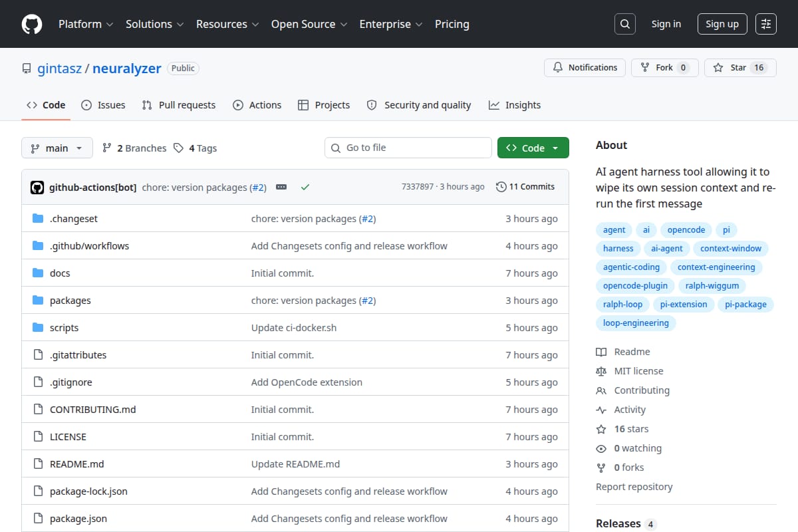Screen dimensions: 798x532
Task: Open the README.md file
Action: 76,464
